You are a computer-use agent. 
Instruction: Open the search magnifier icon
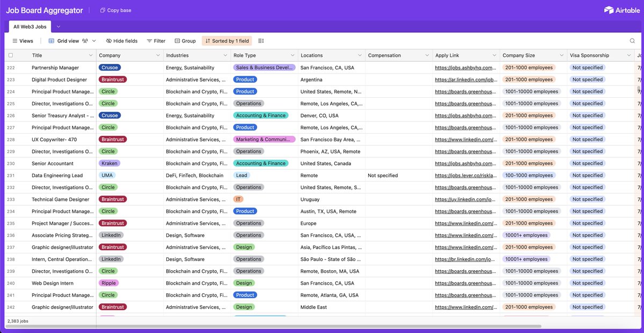[632, 41]
